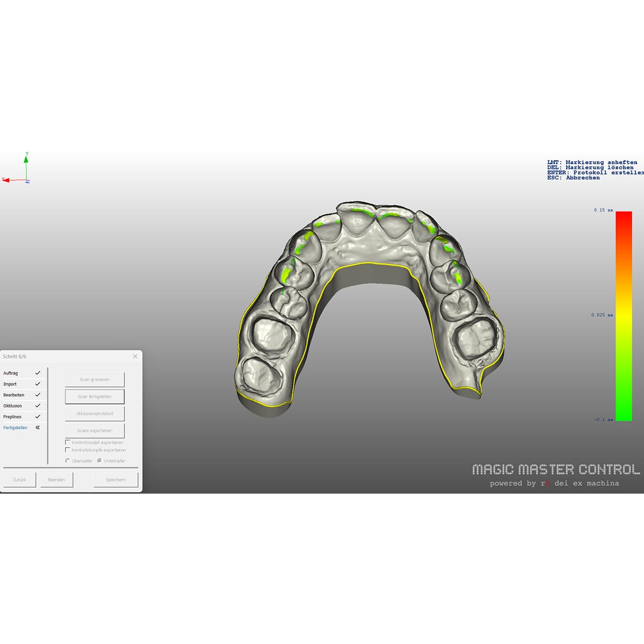
Task: Go to the Auftrag step
Action: click(x=11, y=373)
